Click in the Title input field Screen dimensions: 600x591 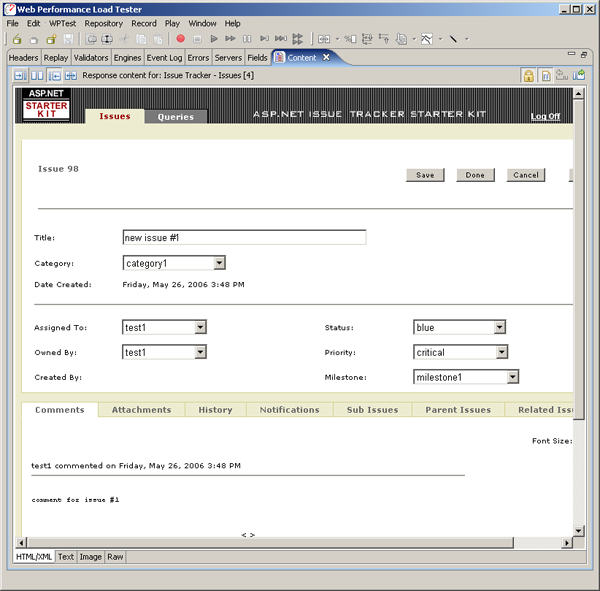tap(244, 237)
